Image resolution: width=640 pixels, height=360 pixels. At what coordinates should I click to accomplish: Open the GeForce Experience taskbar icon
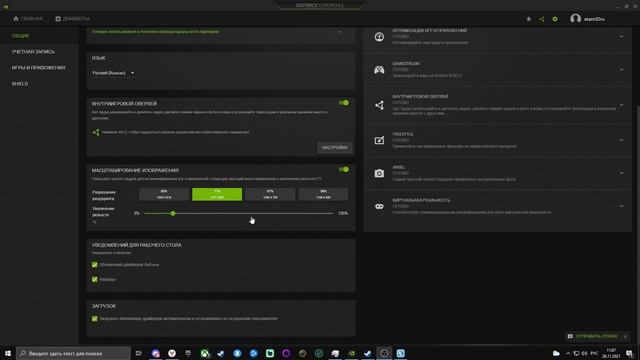pyautogui.click(x=351, y=353)
